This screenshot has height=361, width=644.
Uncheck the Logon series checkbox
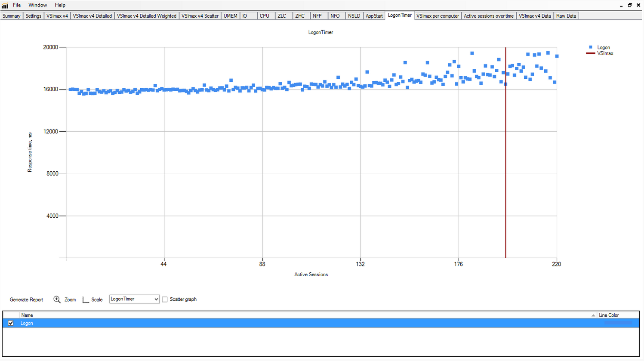coord(11,323)
